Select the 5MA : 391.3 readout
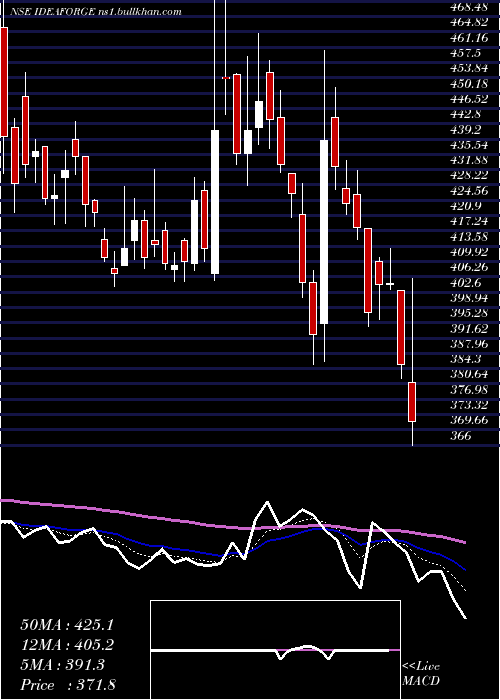500x700 pixels. [x=62, y=665]
